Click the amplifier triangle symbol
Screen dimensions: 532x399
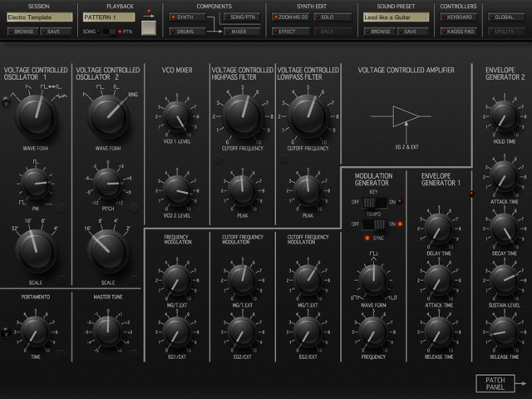(x=406, y=116)
